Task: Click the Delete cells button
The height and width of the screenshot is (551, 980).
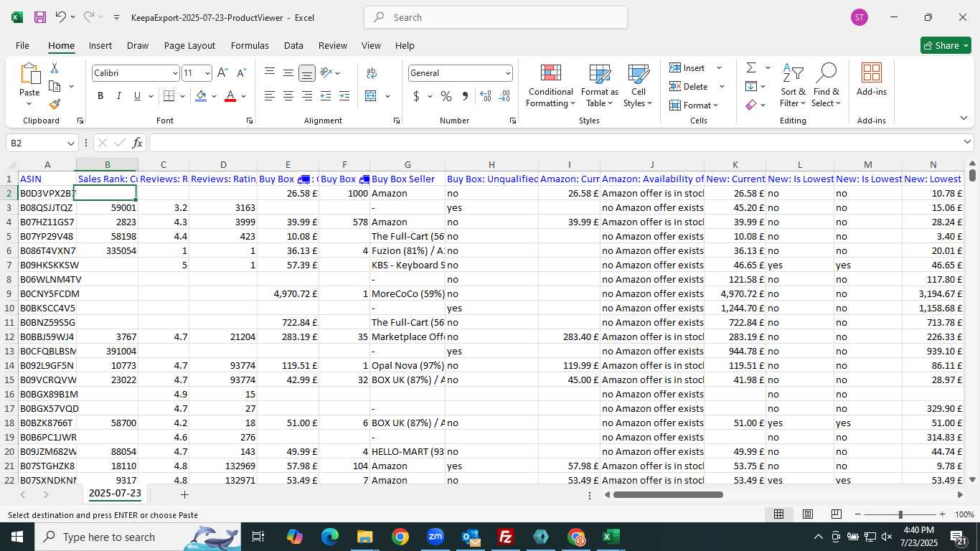Action: point(689,86)
